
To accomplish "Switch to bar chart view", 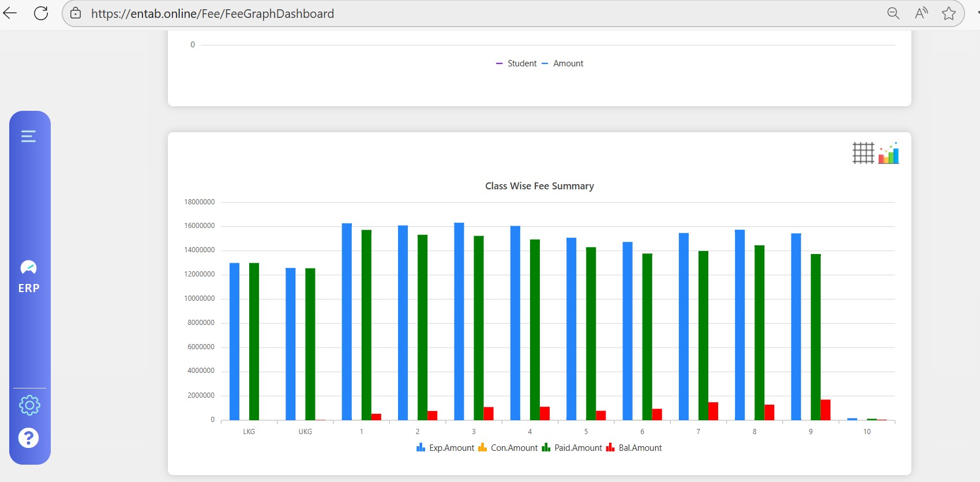I will [888, 153].
